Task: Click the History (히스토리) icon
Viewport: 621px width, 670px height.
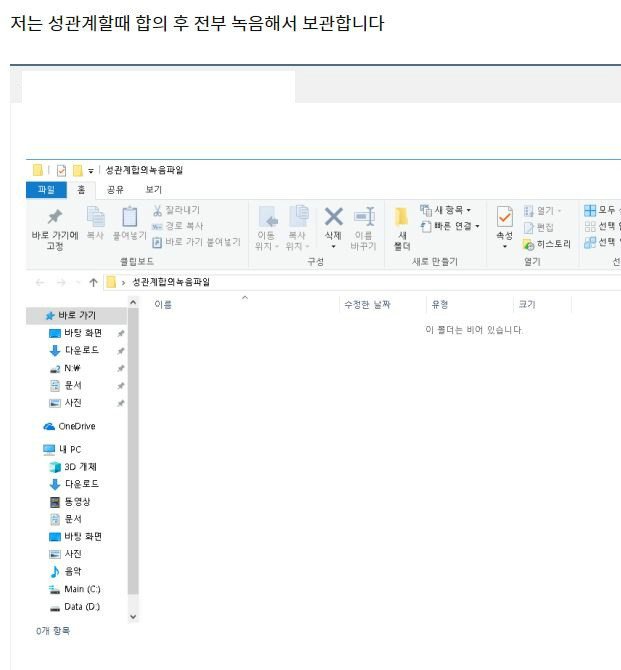Action: click(530, 243)
